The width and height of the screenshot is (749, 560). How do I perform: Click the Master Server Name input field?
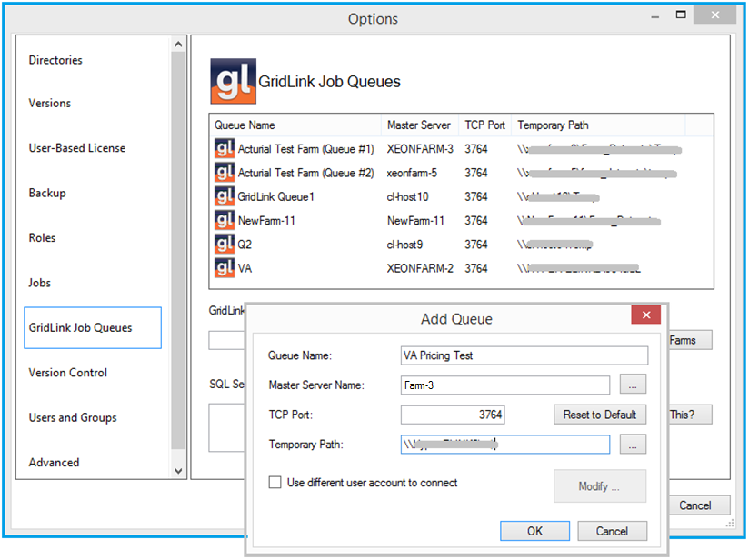point(504,385)
